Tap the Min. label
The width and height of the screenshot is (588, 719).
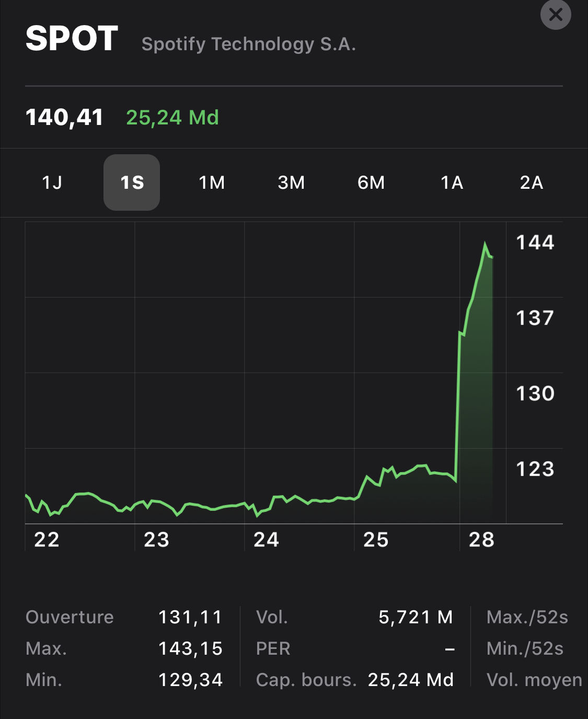coord(44,680)
